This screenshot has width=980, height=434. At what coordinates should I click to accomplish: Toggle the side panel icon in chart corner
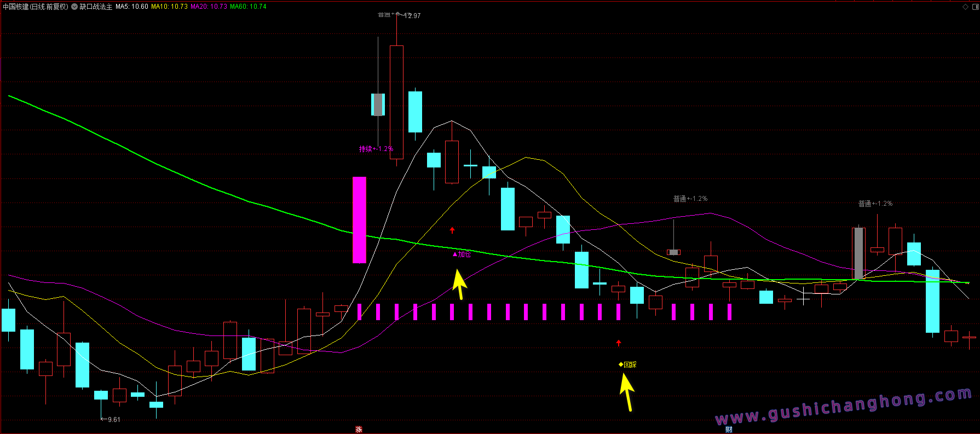[975, 7]
